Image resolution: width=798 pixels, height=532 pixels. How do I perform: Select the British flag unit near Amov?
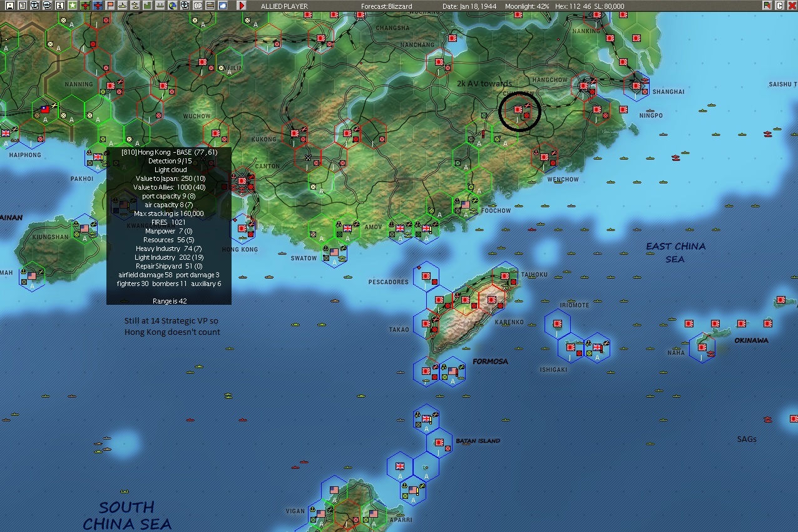point(349,228)
